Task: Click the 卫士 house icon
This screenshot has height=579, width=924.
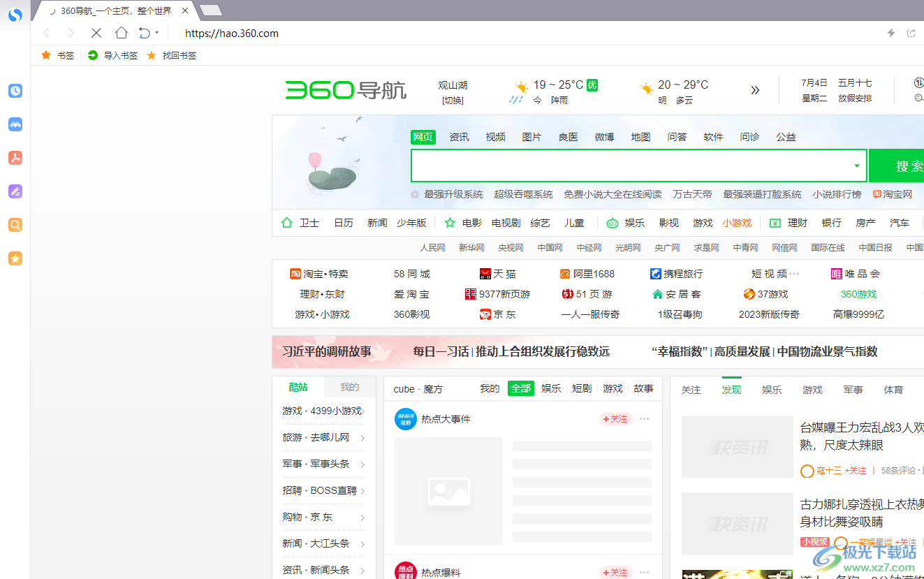Action: [x=286, y=223]
